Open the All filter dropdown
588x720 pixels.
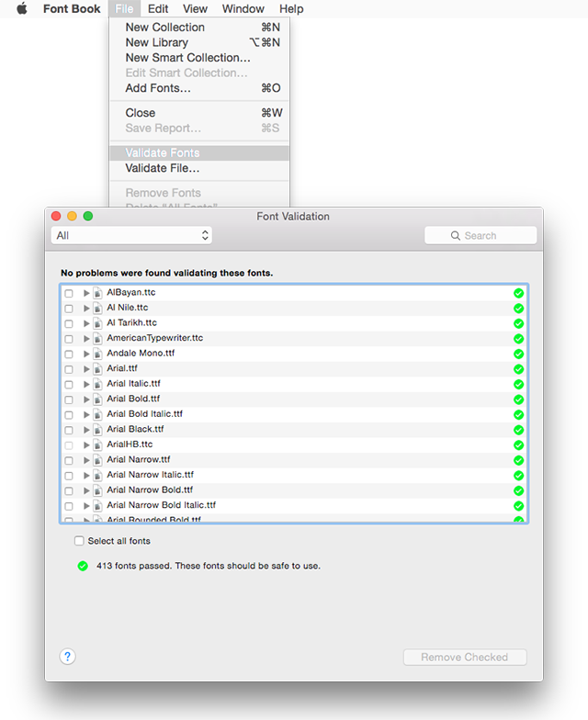pyautogui.click(x=131, y=235)
